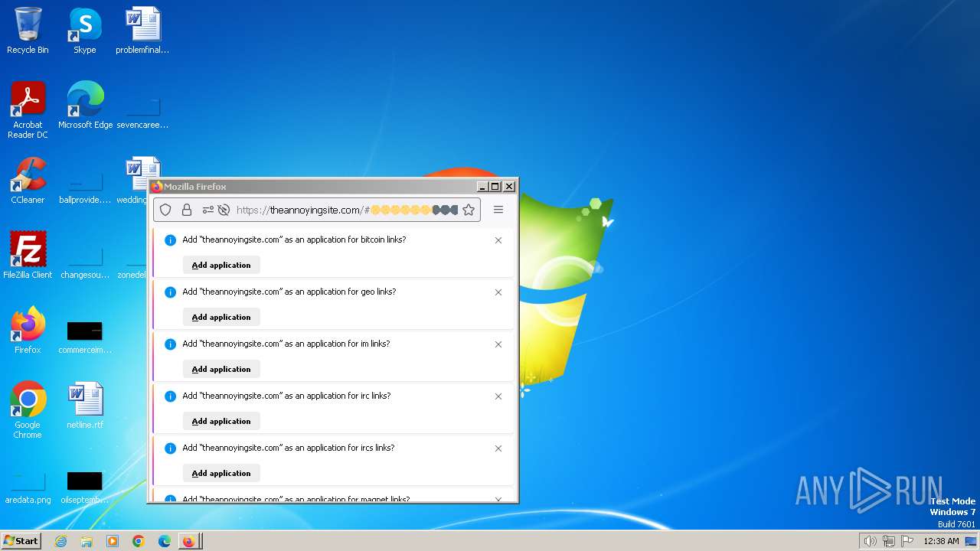Click the site security padlock icon
This screenshot has width=980, height=551.
coord(186,210)
